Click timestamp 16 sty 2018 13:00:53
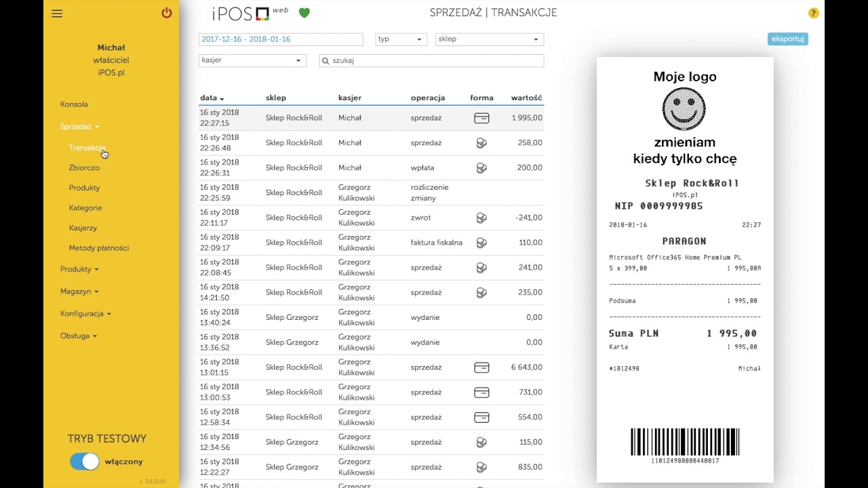 pos(220,392)
